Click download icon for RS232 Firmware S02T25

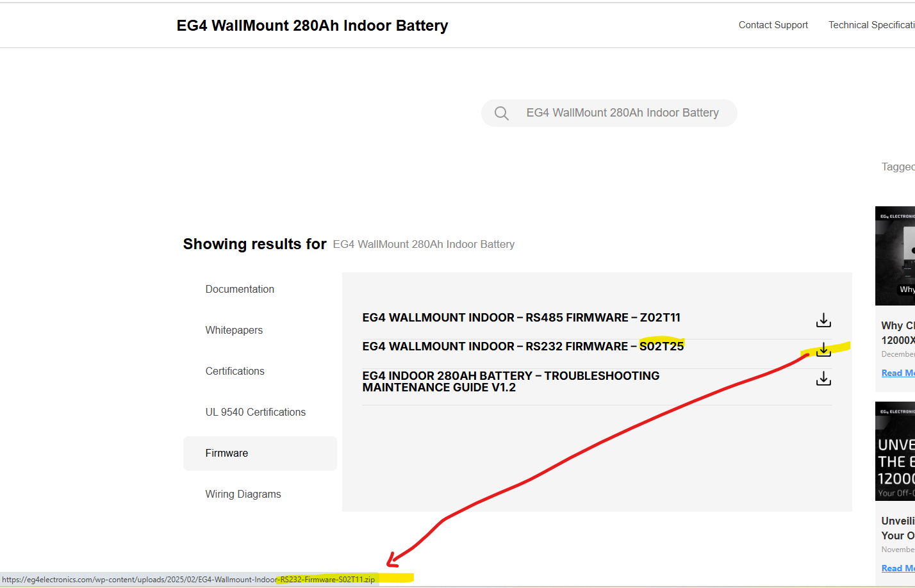pos(823,350)
